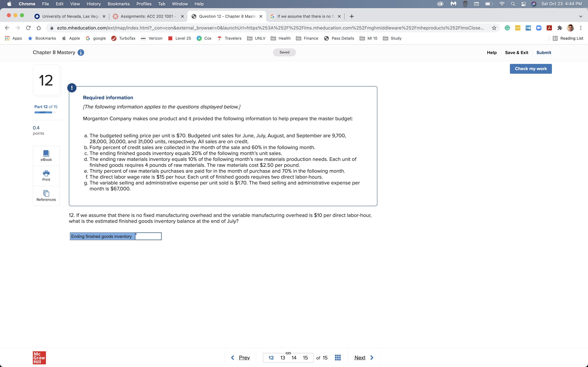Open the Reading List
This screenshot has height=367, width=588.
[568, 38]
